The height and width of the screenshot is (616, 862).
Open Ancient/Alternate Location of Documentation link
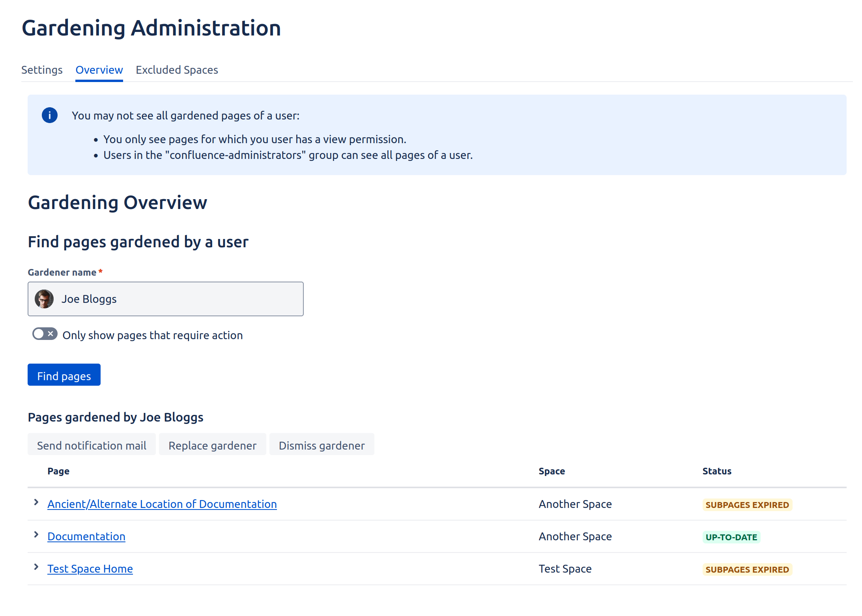pyautogui.click(x=162, y=504)
